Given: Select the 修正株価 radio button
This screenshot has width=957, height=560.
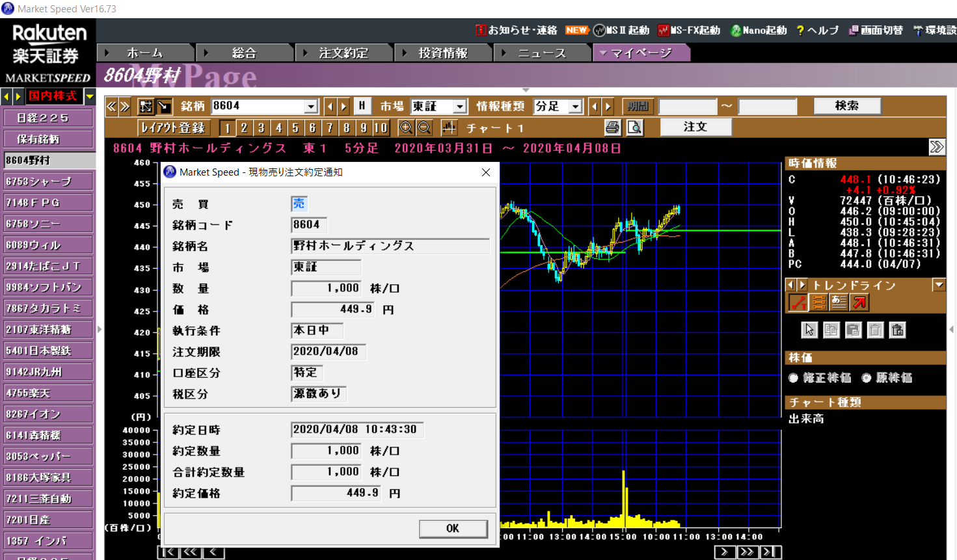Looking at the screenshot, I should (793, 378).
